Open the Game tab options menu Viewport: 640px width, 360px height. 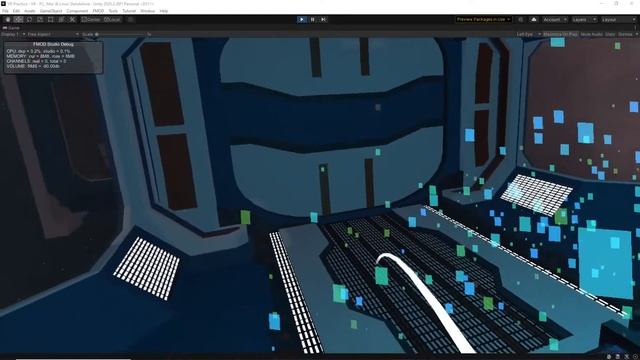(636, 28)
